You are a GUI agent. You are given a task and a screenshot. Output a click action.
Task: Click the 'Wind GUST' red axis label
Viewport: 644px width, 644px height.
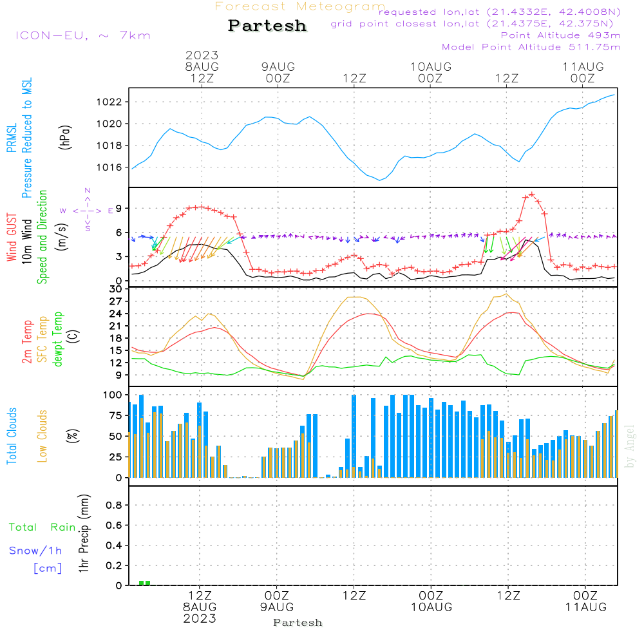point(12,238)
